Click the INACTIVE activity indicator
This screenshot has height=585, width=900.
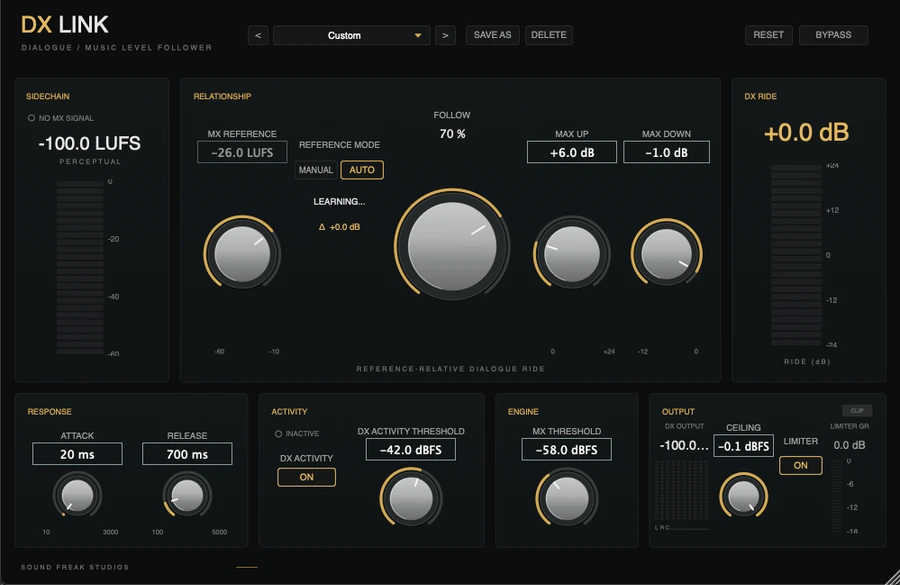point(297,433)
